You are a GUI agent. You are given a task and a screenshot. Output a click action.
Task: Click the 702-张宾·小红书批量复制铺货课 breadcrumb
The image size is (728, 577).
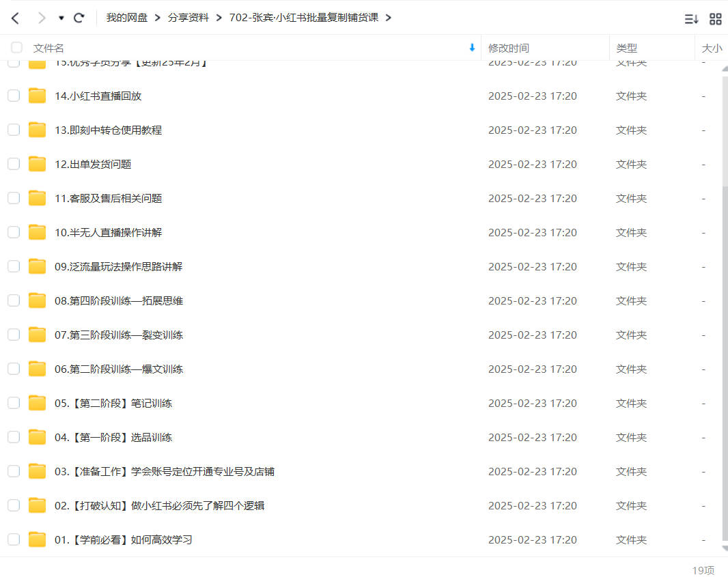[304, 18]
